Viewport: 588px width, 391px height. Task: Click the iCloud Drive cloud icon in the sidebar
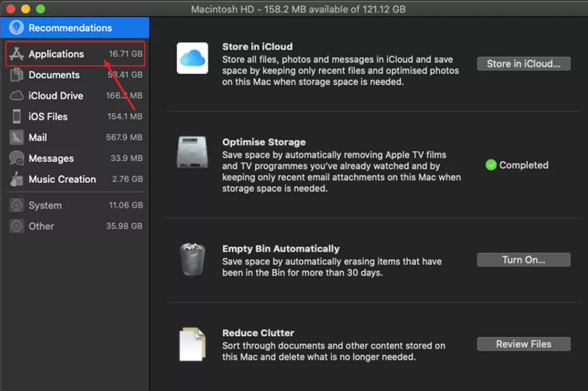pyautogui.click(x=16, y=95)
